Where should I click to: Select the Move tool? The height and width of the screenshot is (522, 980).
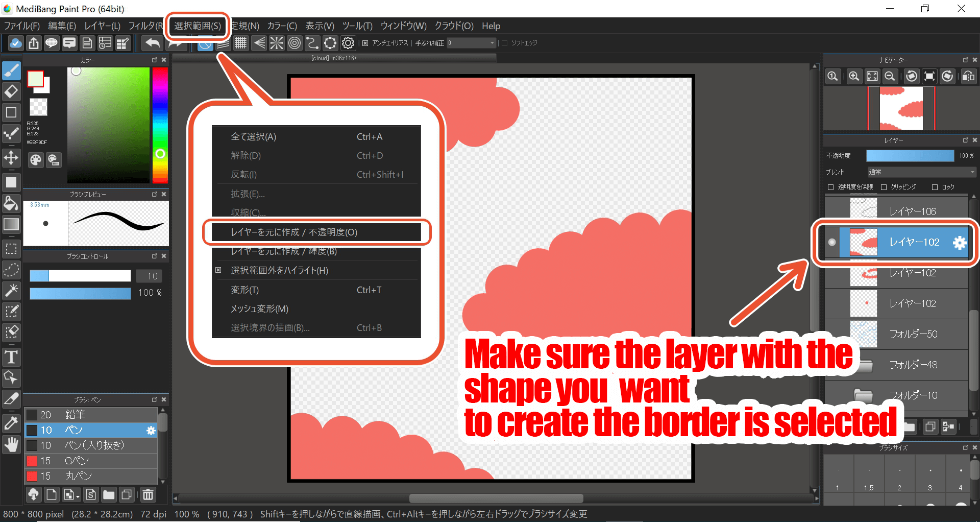coord(11,157)
